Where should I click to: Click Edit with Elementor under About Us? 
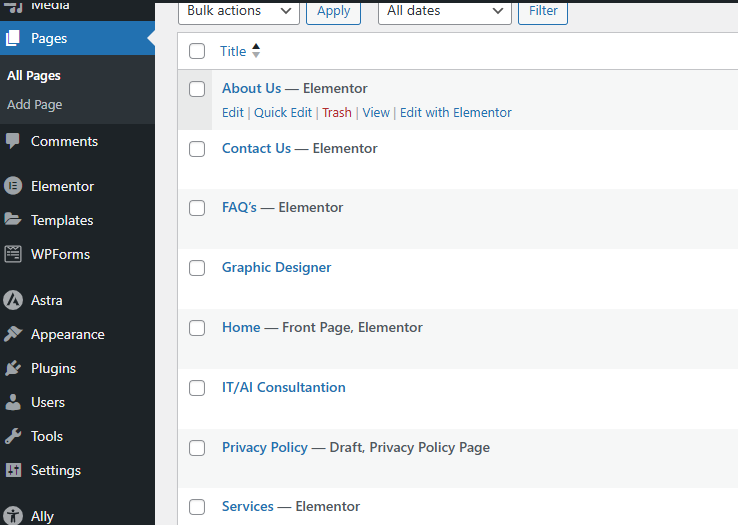tap(455, 113)
